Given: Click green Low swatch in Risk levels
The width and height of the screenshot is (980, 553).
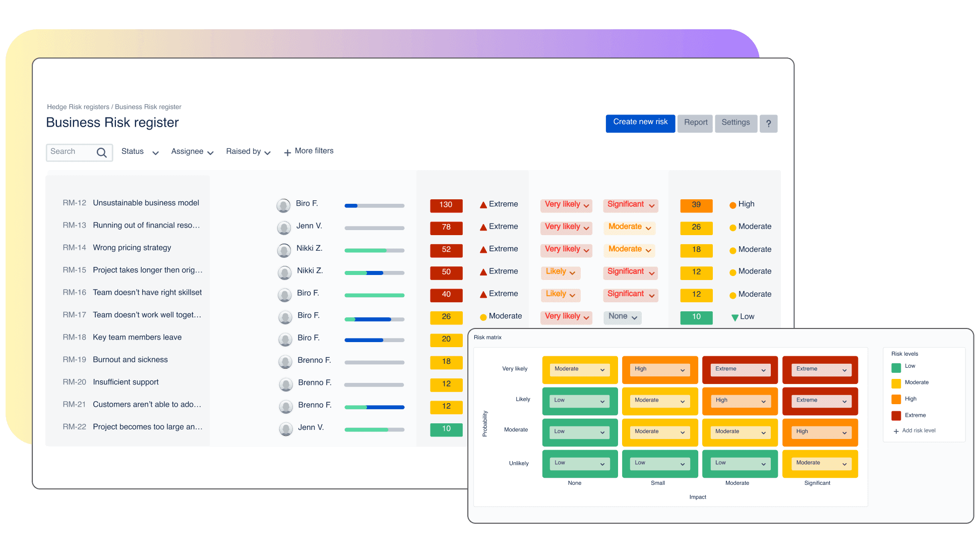Looking at the screenshot, I should 896,368.
